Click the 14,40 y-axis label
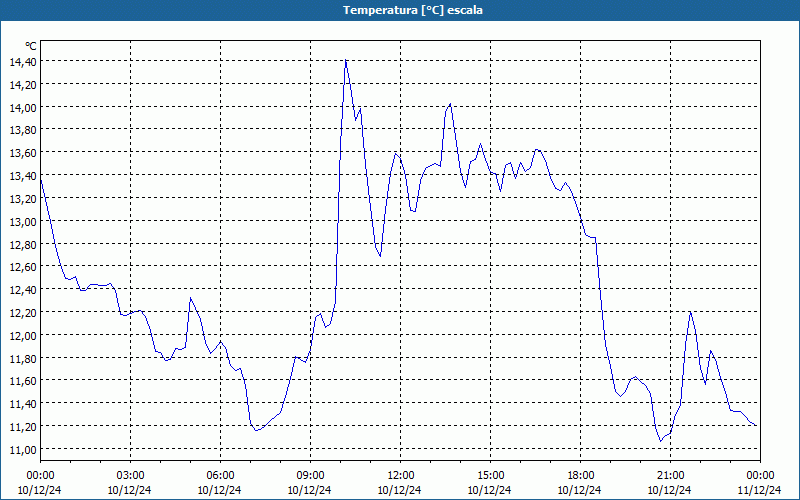The width and height of the screenshot is (800, 500). [23, 62]
